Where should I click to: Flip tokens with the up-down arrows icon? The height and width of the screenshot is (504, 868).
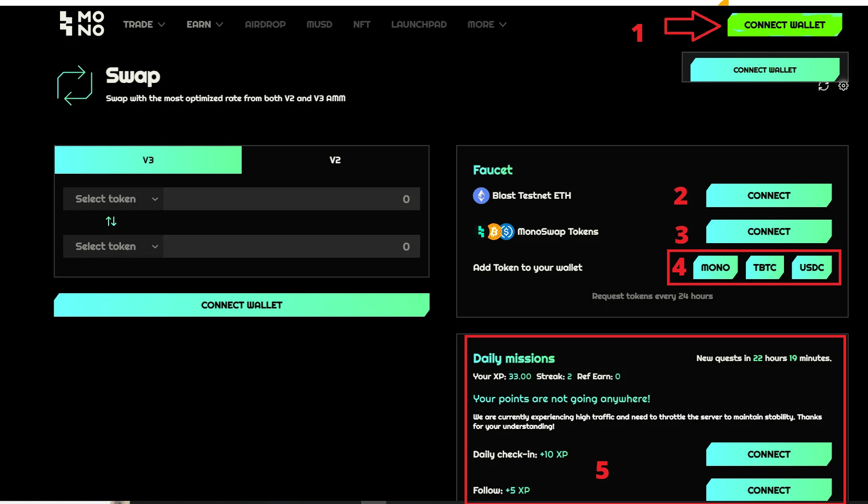pyautogui.click(x=111, y=221)
